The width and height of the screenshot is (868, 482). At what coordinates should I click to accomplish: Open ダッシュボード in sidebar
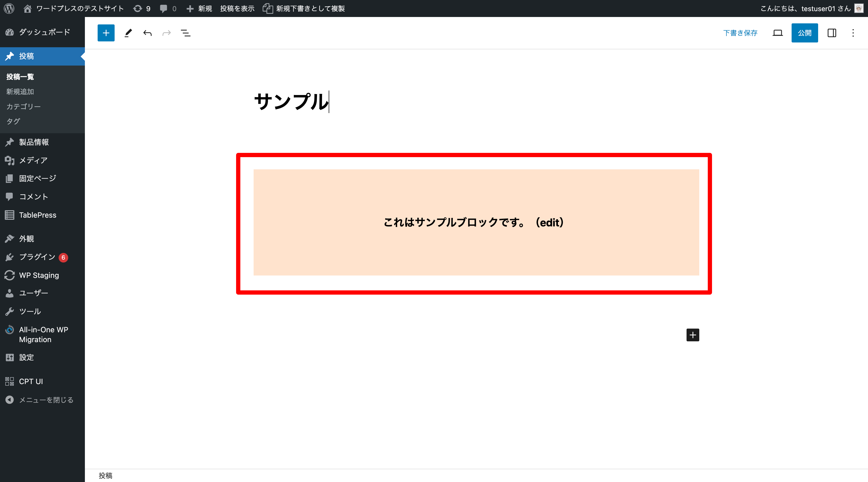42,32
